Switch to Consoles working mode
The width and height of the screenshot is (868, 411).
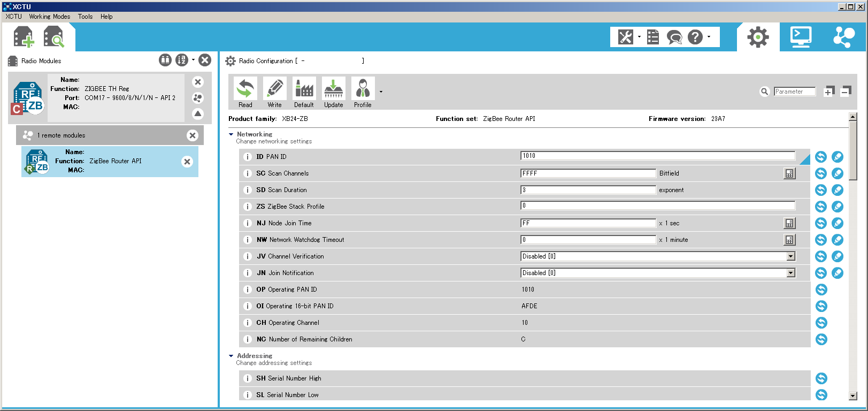point(801,37)
